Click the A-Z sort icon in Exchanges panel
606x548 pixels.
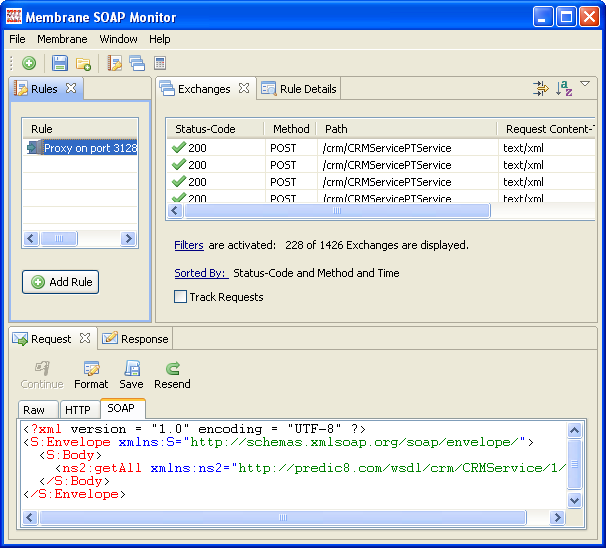pos(564,88)
